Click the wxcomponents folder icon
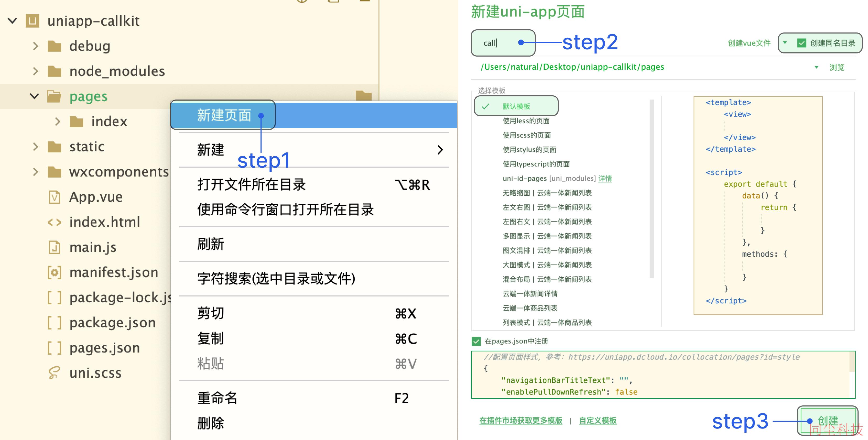Image resolution: width=868 pixels, height=440 pixels. tap(54, 172)
